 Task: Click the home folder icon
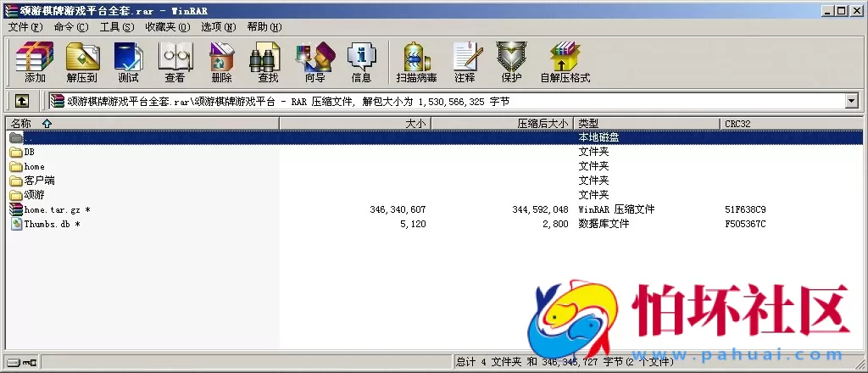pyautogui.click(x=16, y=166)
